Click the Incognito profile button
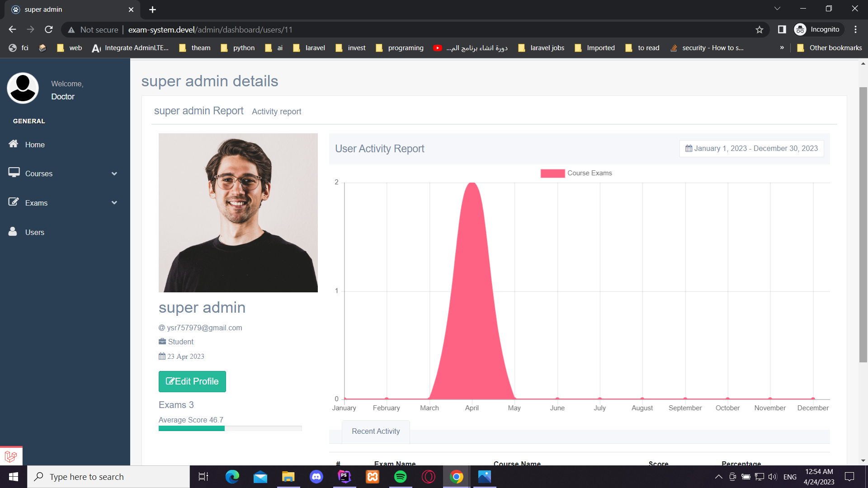The height and width of the screenshot is (488, 868). (x=818, y=30)
